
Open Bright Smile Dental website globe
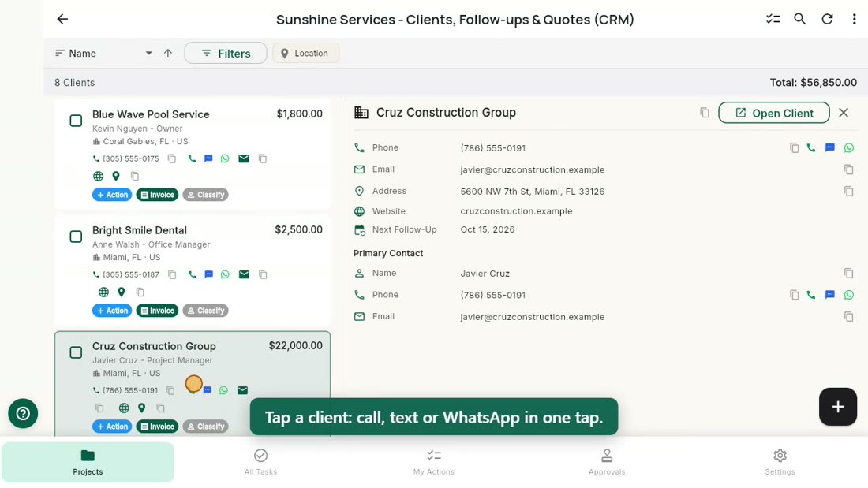click(103, 292)
